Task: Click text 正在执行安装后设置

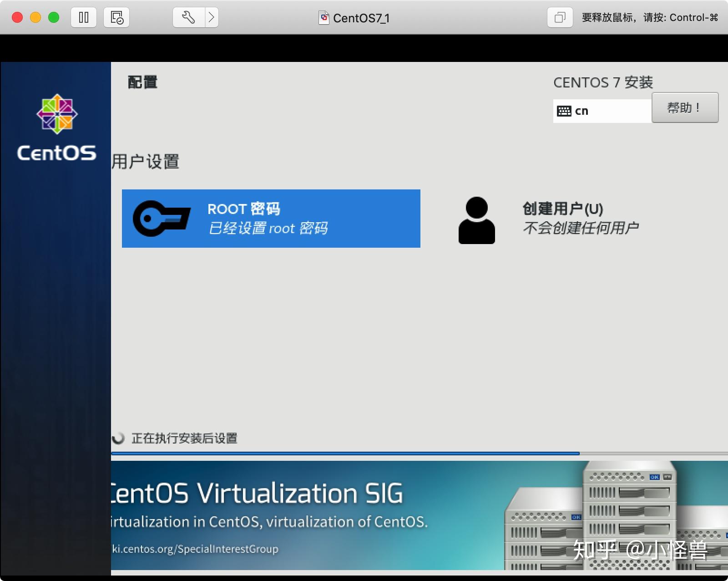Action: pos(184,438)
